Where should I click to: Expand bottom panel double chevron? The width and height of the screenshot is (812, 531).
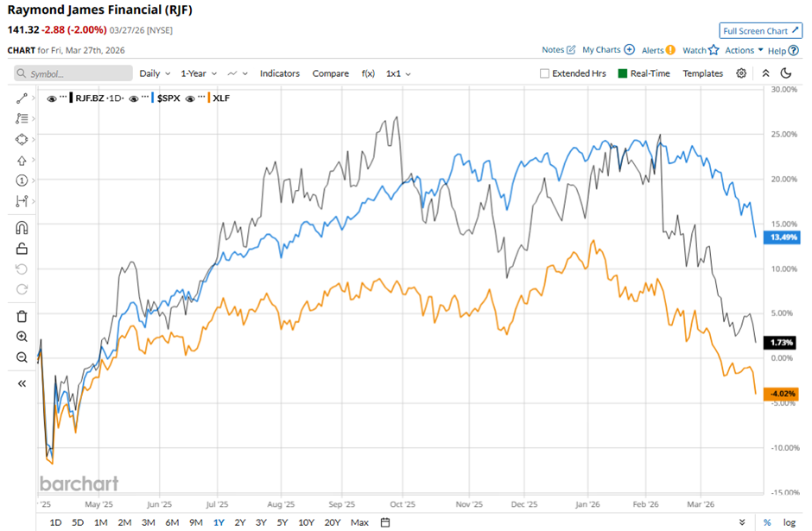(742, 522)
